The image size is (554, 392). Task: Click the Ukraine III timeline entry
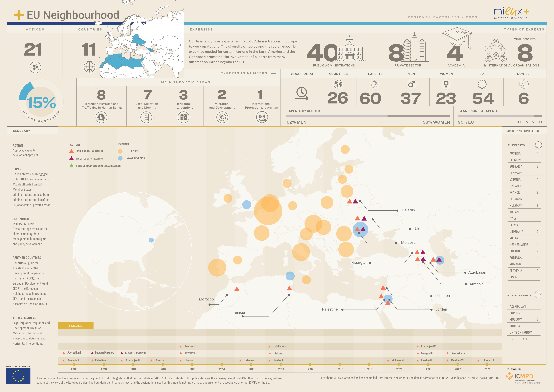coord(426,360)
